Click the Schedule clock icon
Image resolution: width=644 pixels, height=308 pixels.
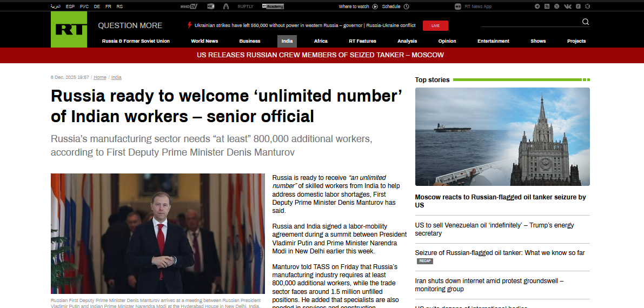tap(407, 6)
